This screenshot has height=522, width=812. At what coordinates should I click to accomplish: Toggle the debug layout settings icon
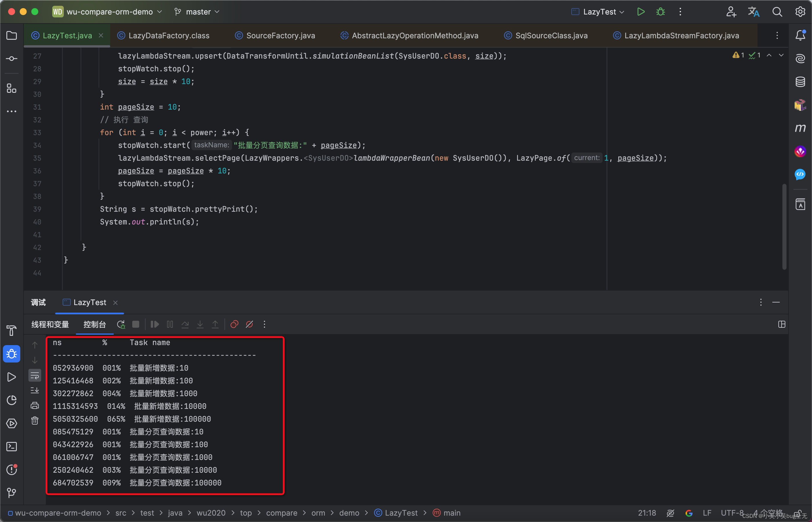(x=782, y=325)
